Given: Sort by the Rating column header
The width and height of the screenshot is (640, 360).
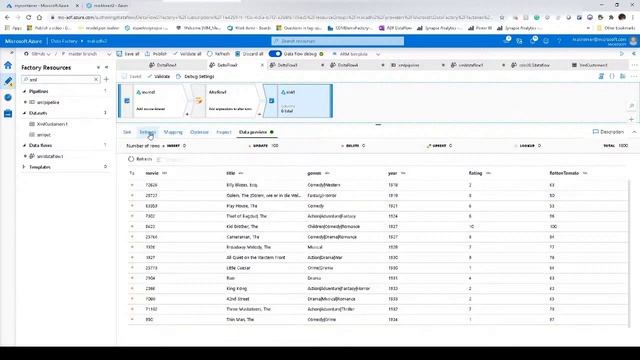Looking at the screenshot, I should click(475, 173).
